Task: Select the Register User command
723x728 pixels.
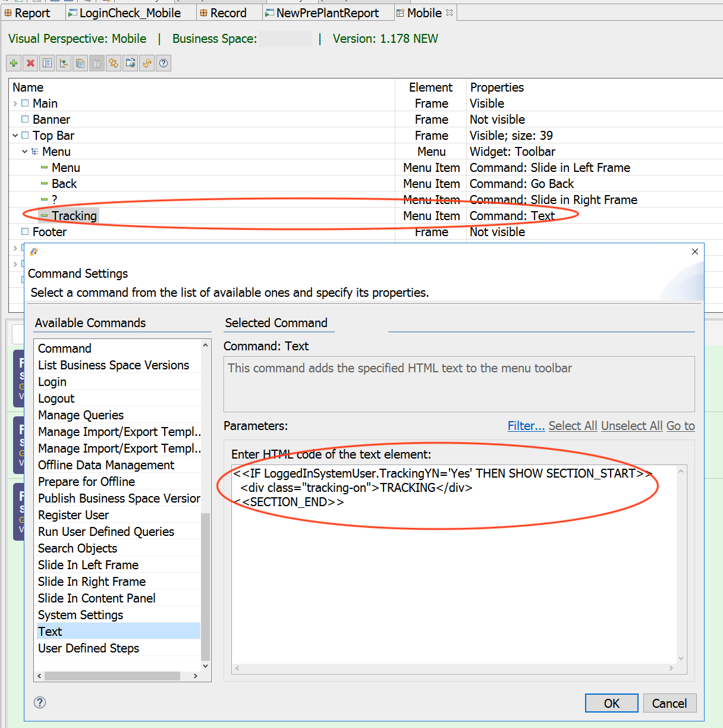Action: click(118, 515)
